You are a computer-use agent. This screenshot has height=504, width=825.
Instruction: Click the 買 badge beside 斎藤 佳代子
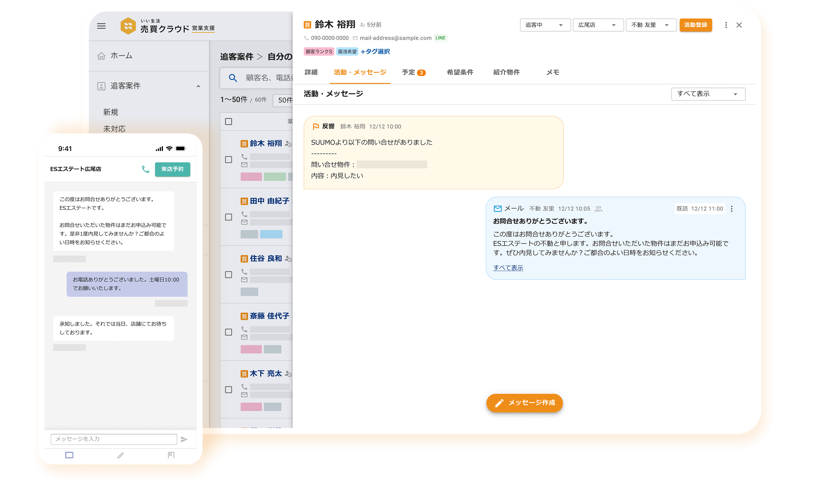pos(244,316)
